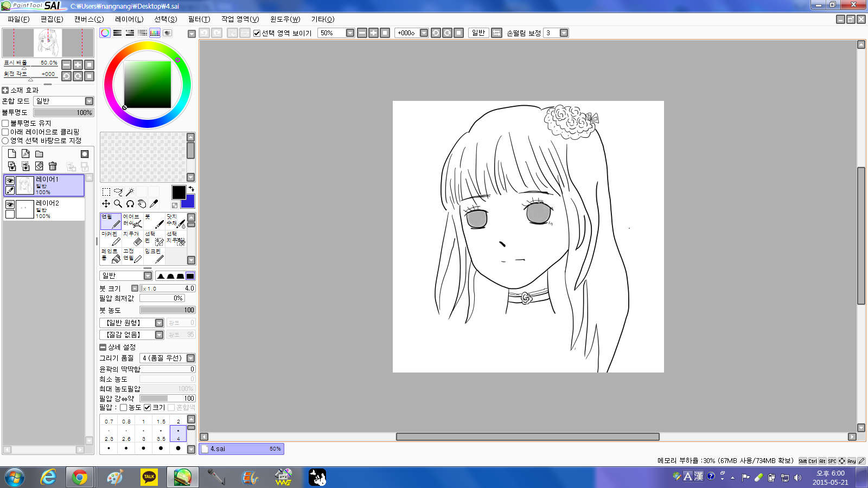Clear the layer with the eraser-page icon
Image resolution: width=868 pixels, height=488 pixels.
click(39, 166)
